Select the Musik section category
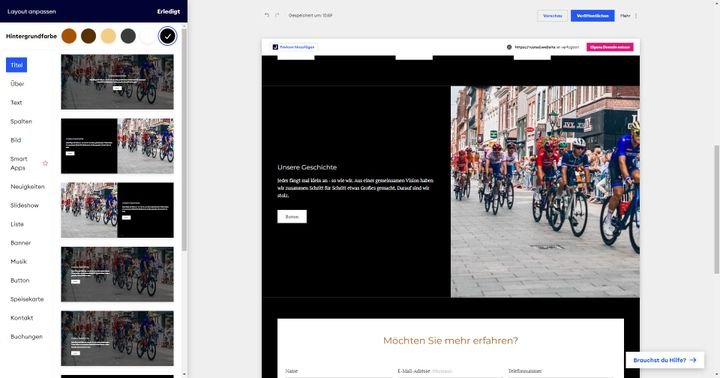Screen dimensions: 720x378 pos(19,261)
